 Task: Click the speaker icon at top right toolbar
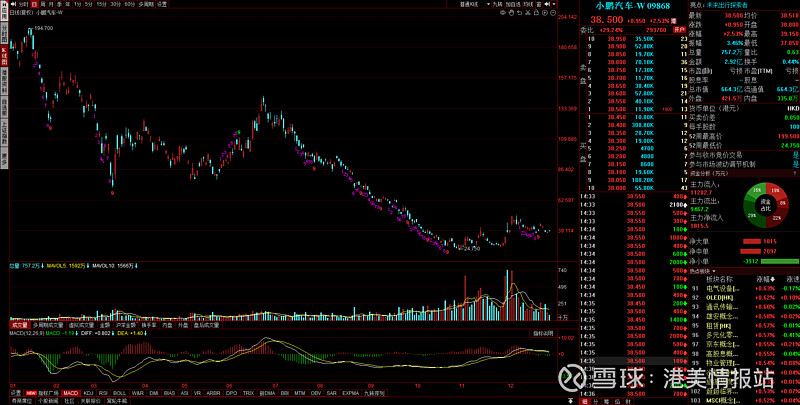point(547,4)
